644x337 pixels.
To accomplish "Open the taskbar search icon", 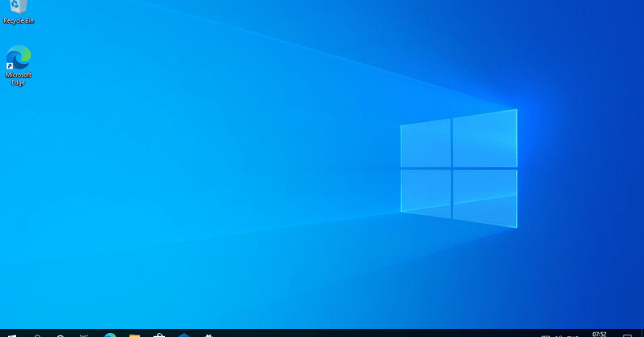I will (x=37, y=335).
